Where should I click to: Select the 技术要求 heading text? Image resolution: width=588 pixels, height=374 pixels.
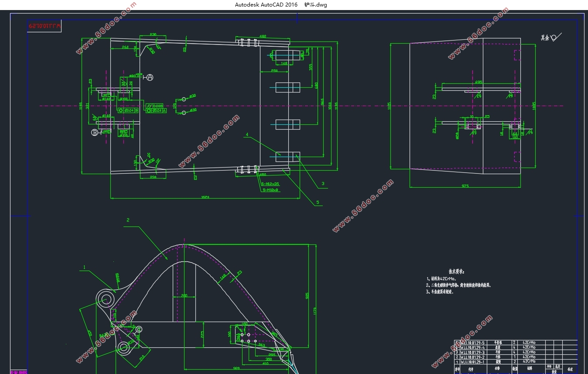click(457, 271)
